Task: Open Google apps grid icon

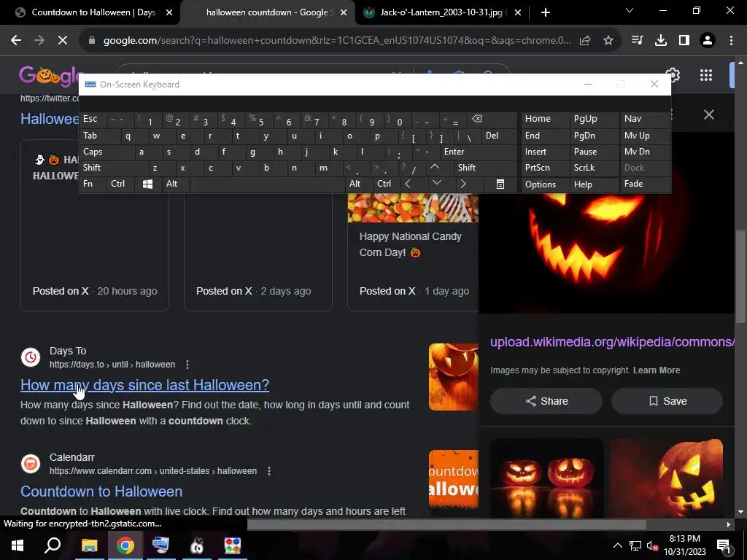Action: tap(706, 75)
